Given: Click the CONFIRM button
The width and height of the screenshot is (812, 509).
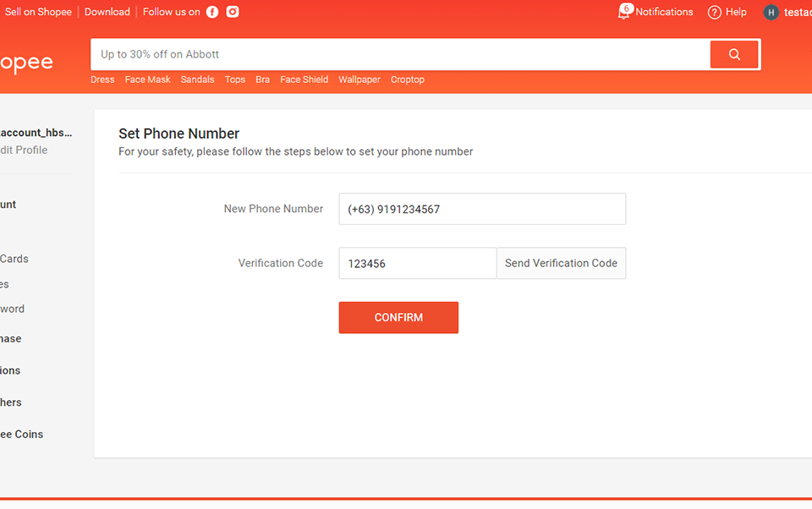Looking at the screenshot, I should tap(398, 317).
